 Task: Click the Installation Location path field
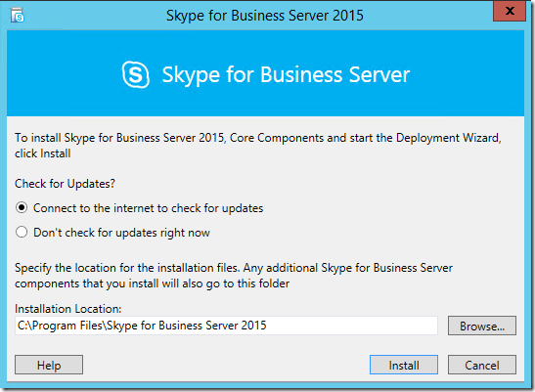click(226, 326)
